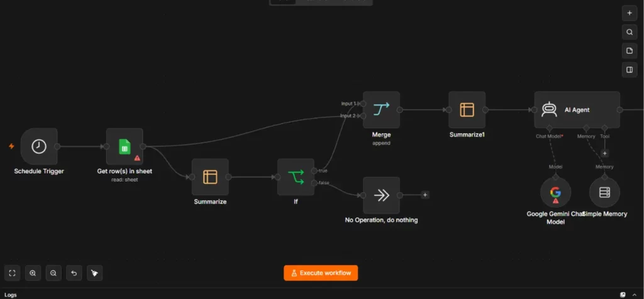Click the Merge node Input 1 connector
This screenshot has height=299, width=644.
363,104
